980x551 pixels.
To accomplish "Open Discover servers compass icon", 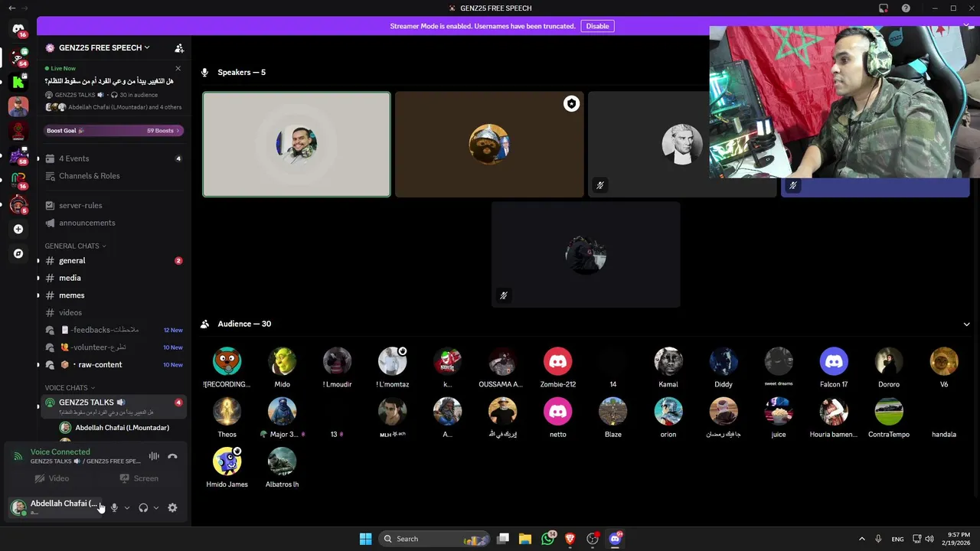I will click(18, 253).
